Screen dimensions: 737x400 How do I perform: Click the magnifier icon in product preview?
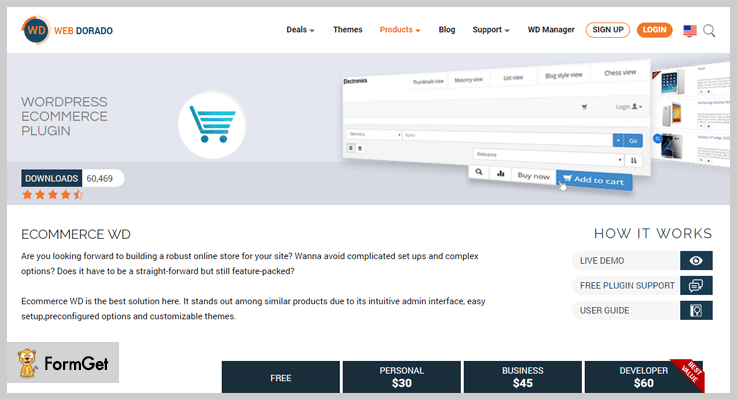coord(478,172)
